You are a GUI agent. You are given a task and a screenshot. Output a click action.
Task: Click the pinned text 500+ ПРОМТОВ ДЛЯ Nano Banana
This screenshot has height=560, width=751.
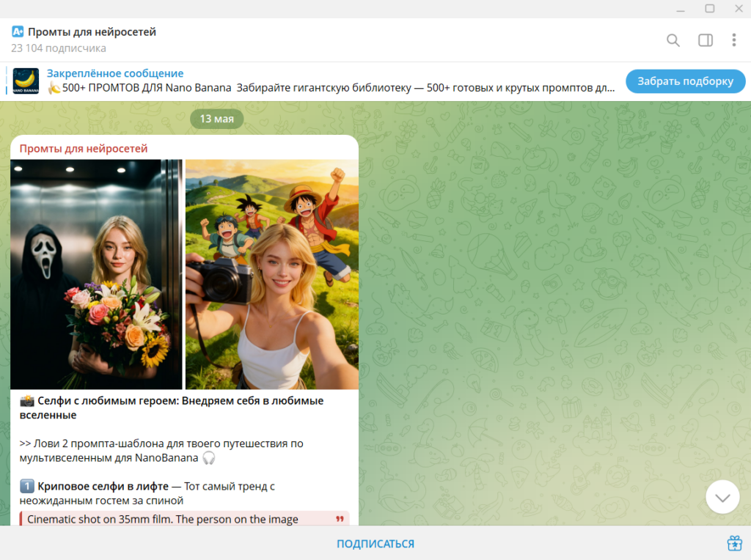pos(147,88)
